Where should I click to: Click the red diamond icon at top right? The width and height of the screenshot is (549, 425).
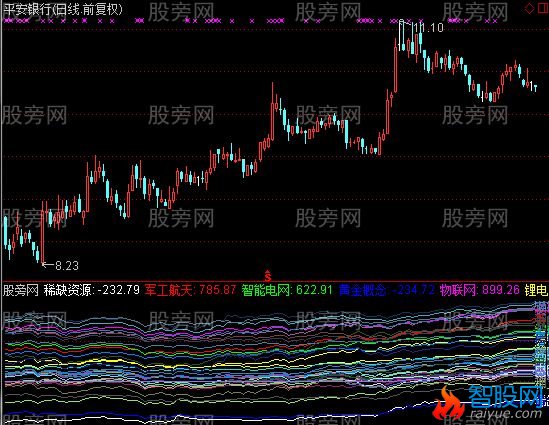pos(529,8)
